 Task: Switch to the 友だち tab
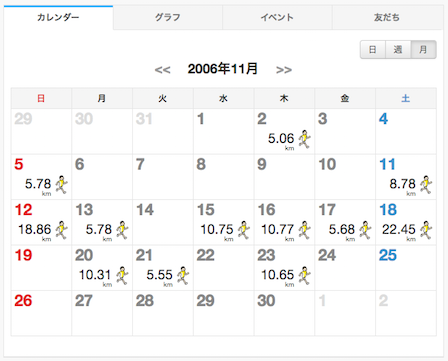pyautogui.click(x=387, y=17)
